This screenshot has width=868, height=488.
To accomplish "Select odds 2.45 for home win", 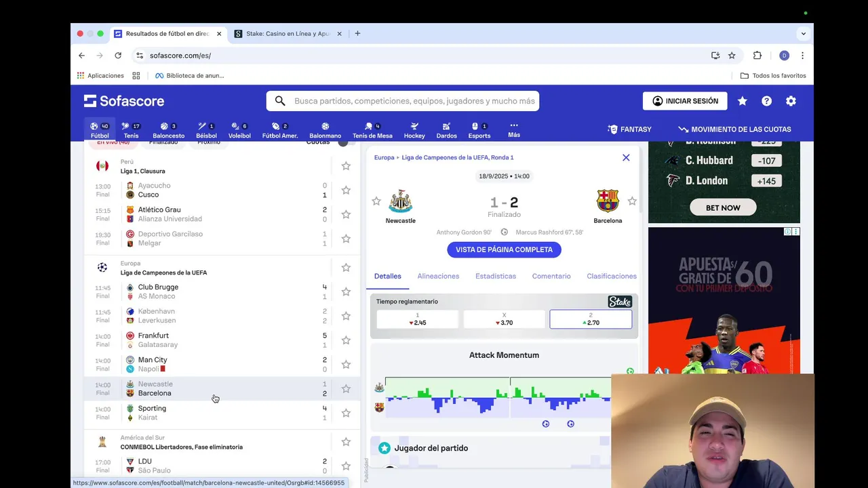I will click(x=418, y=319).
